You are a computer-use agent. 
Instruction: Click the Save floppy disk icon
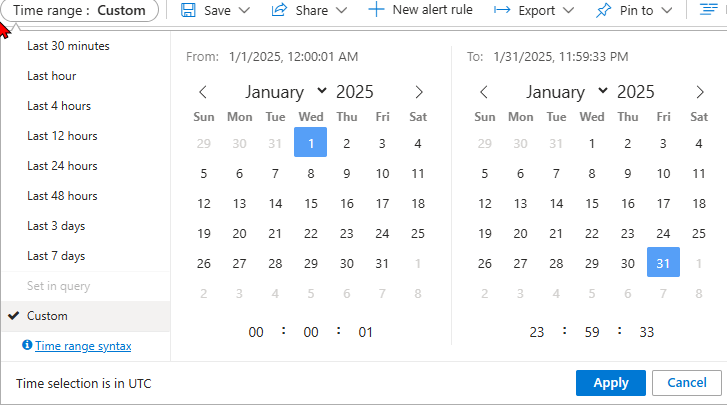(188, 10)
